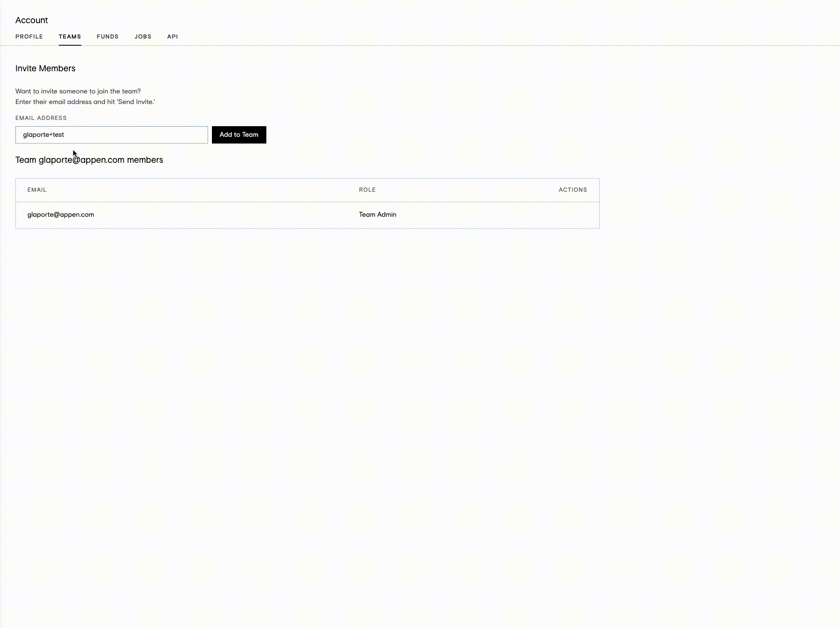Select the glaporte@appen.com table cell
This screenshot has height=628, width=840.
[x=61, y=215]
